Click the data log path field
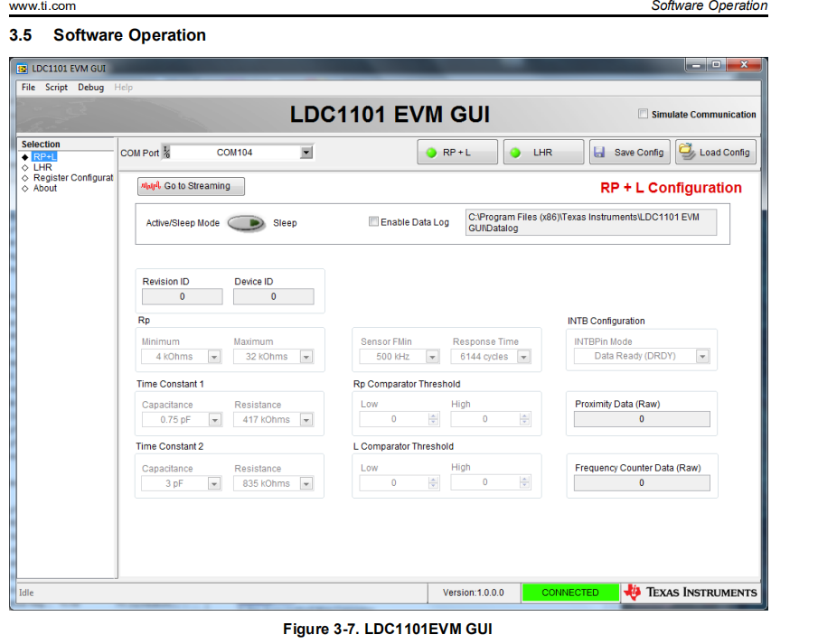 click(x=591, y=223)
